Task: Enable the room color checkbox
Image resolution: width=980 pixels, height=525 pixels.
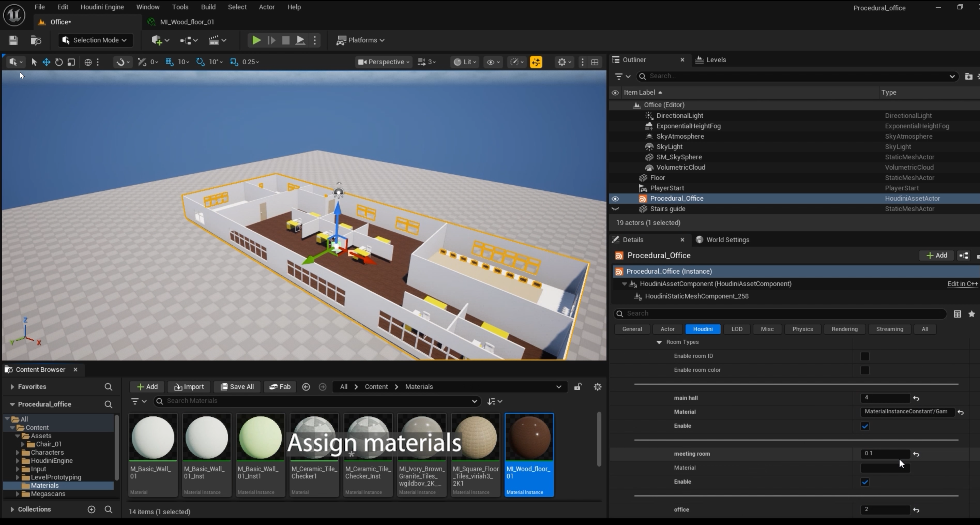Action: [865, 370]
